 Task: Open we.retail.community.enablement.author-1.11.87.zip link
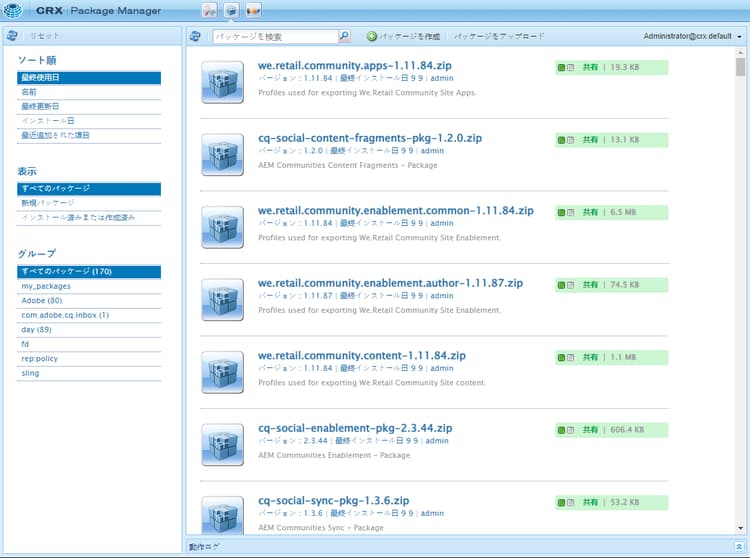point(390,283)
